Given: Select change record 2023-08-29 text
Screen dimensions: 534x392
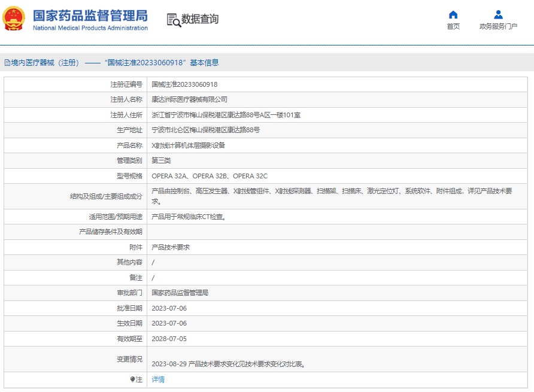Looking at the screenshot, I should [228, 364].
